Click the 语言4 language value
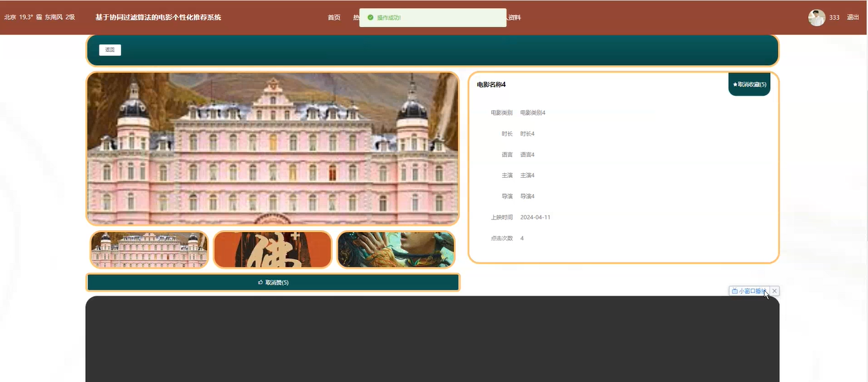Image resolution: width=868 pixels, height=382 pixels. click(x=527, y=154)
